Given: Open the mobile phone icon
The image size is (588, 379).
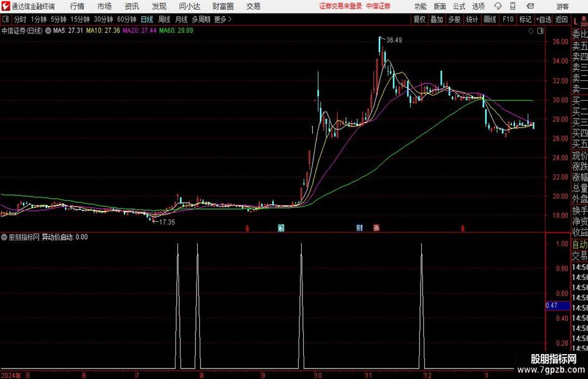Looking at the screenshot, I should point(513,6).
